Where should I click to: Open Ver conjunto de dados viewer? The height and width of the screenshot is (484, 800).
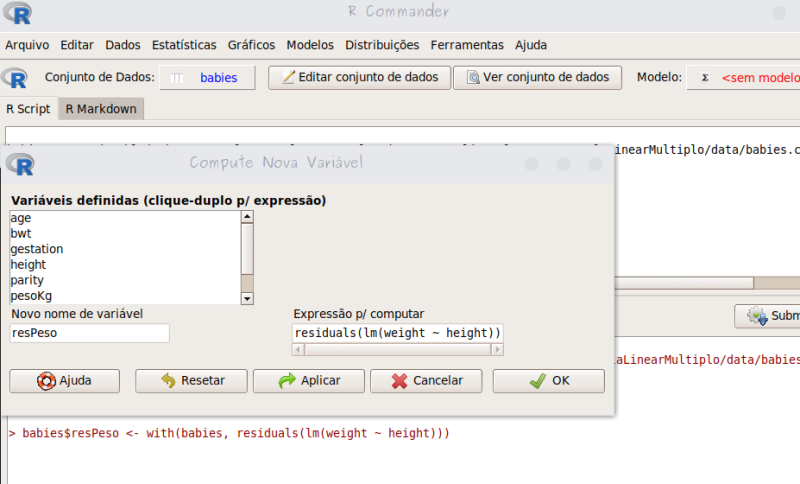pos(537,77)
